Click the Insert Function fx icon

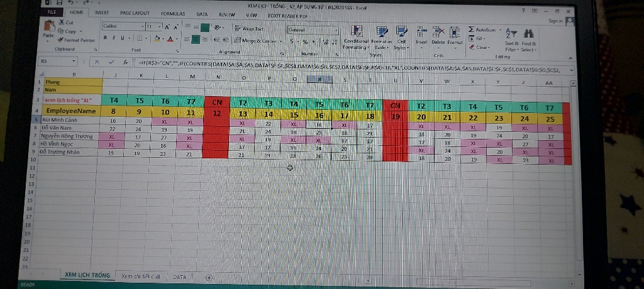(x=125, y=62)
